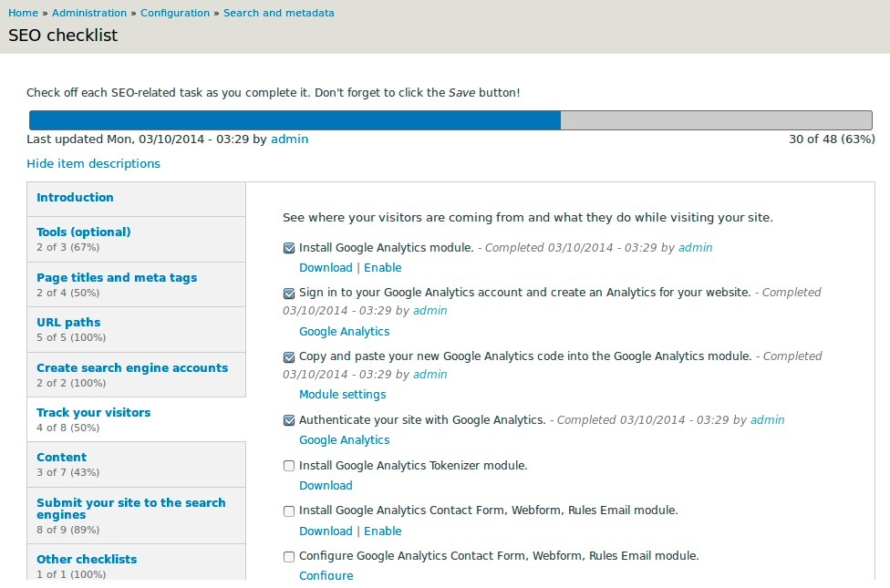Image resolution: width=890 pixels, height=588 pixels.
Task: Open the "Content" checklist section
Action: 62,457
